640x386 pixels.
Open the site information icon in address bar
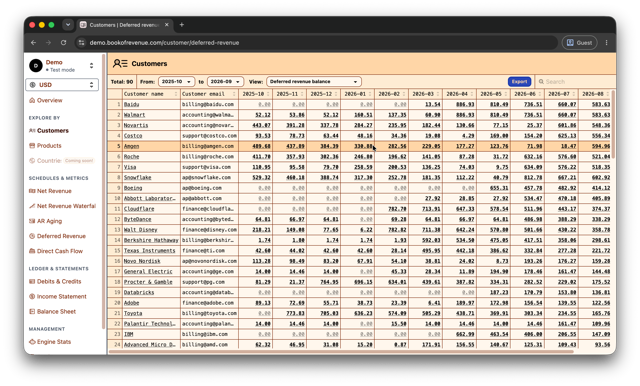point(81,42)
